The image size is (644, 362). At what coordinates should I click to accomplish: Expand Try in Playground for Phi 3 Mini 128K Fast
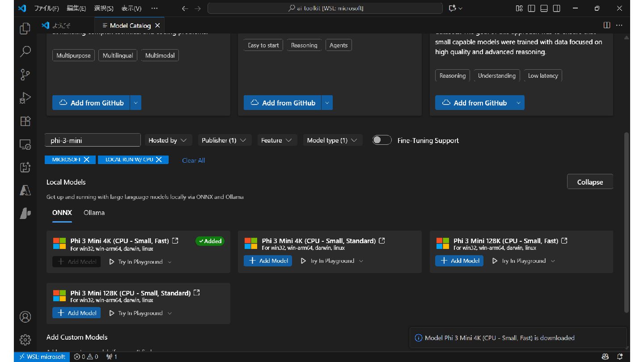click(x=553, y=261)
